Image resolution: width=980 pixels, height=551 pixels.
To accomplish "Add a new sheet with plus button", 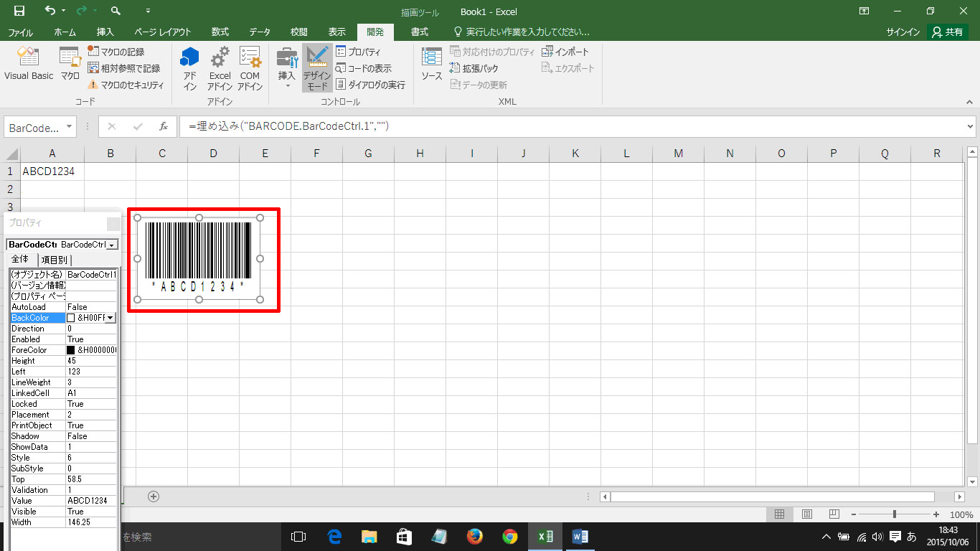I will click(153, 496).
